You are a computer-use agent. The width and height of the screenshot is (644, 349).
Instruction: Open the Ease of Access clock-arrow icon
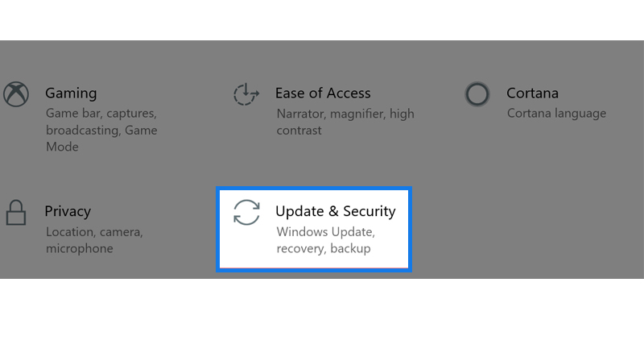(x=246, y=94)
